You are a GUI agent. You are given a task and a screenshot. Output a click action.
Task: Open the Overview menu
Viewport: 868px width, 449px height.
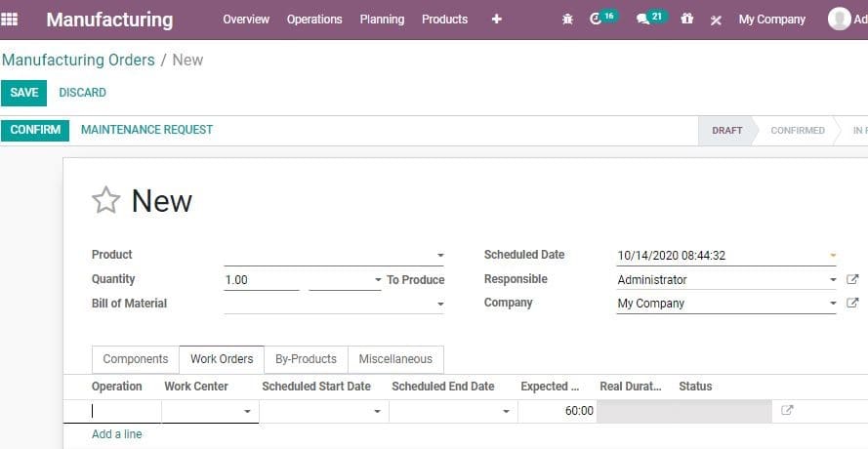coord(246,20)
